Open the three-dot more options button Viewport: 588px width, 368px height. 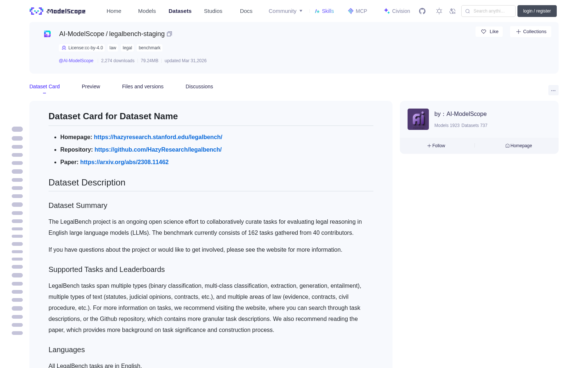pyautogui.click(x=553, y=90)
